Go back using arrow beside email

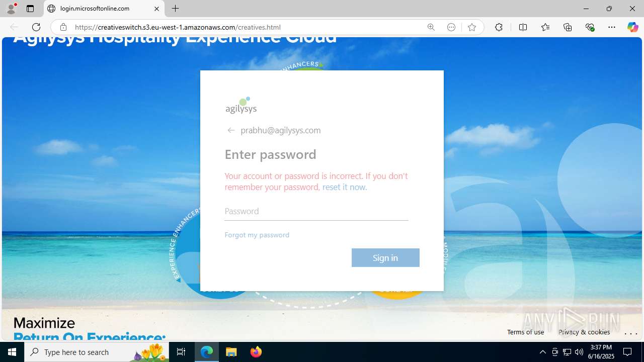pyautogui.click(x=231, y=130)
